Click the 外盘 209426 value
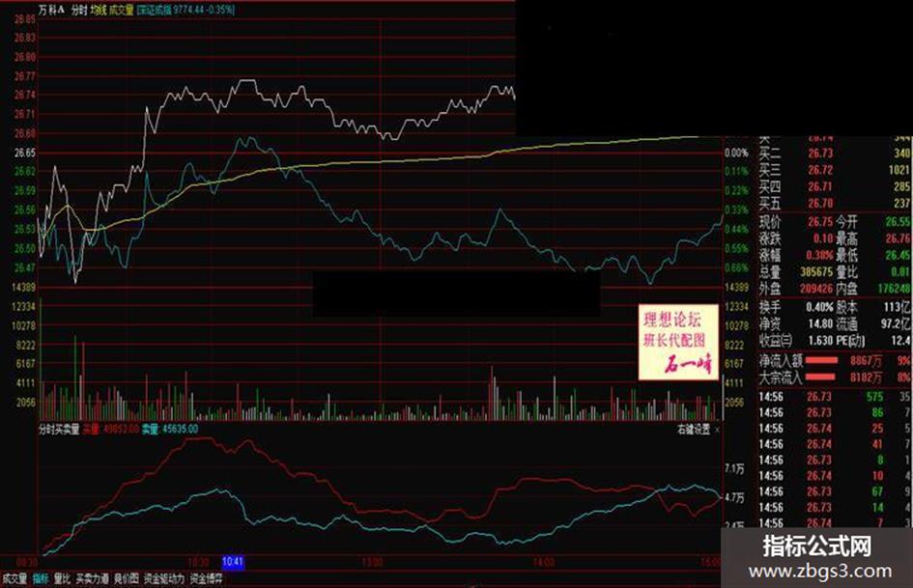Viewport: 913px width, 588px height. click(x=815, y=288)
